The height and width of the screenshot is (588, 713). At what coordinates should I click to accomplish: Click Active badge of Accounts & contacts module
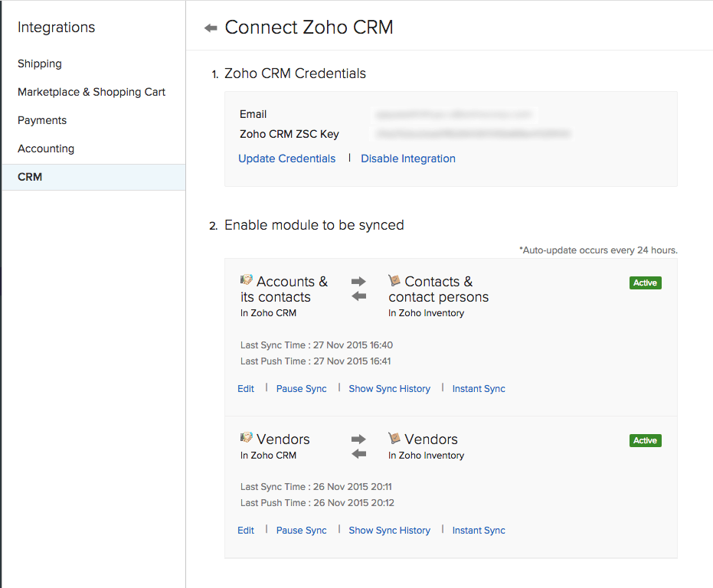pos(646,283)
